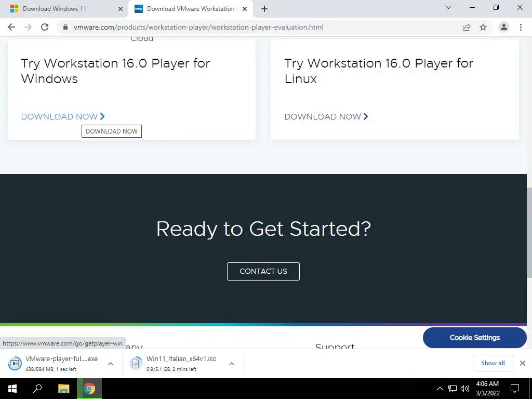Viewport: 532px width, 399px height.
Task: Reload the VMware page
Action: (x=45, y=27)
